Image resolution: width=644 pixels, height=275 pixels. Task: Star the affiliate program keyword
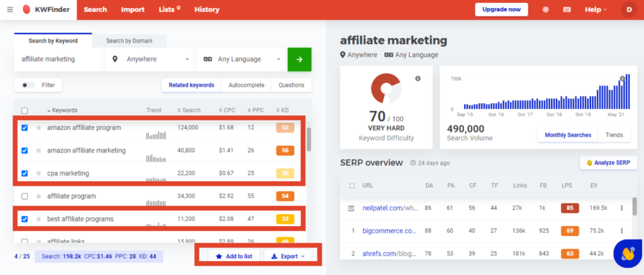38,197
